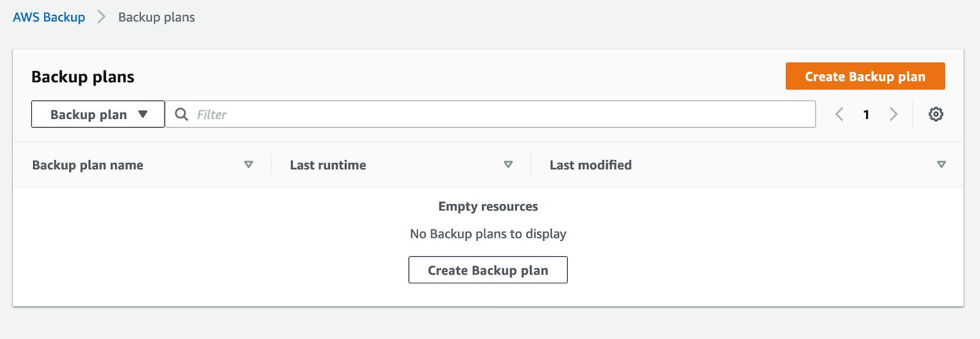The height and width of the screenshot is (339, 980).
Task: Open table preferences gear icon
Action: (x=936, y=115)
